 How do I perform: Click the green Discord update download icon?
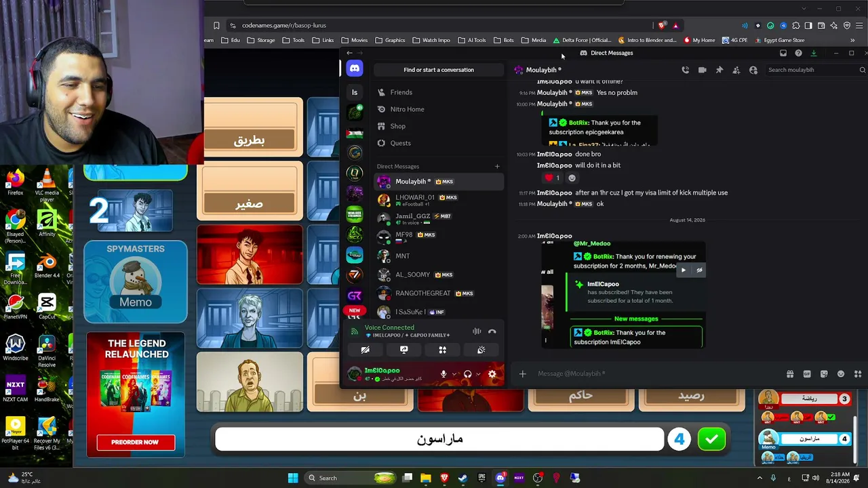point(814,53)
